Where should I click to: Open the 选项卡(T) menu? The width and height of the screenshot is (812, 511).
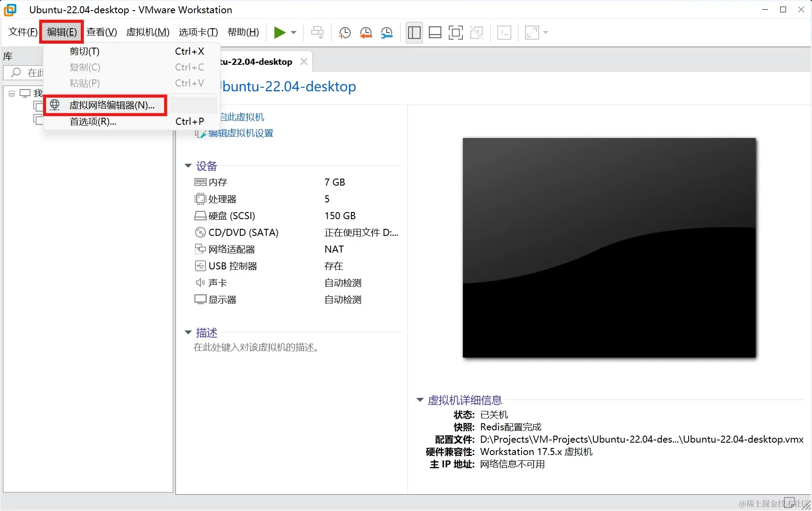coord(198,32)
